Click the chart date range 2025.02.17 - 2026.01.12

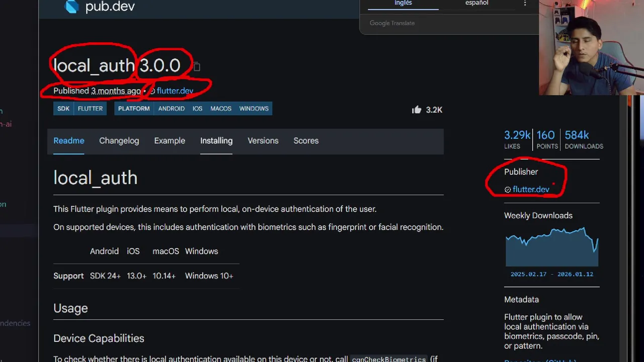click(x=552, y=275)
